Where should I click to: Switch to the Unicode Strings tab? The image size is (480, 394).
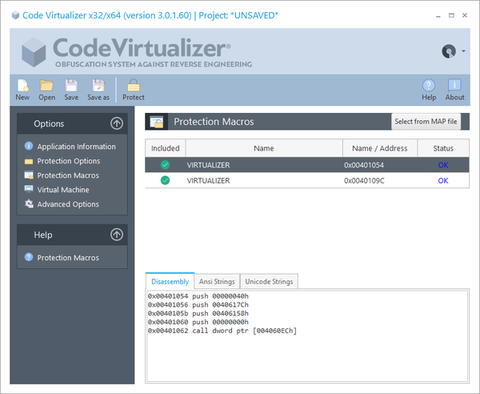point(269,282)
